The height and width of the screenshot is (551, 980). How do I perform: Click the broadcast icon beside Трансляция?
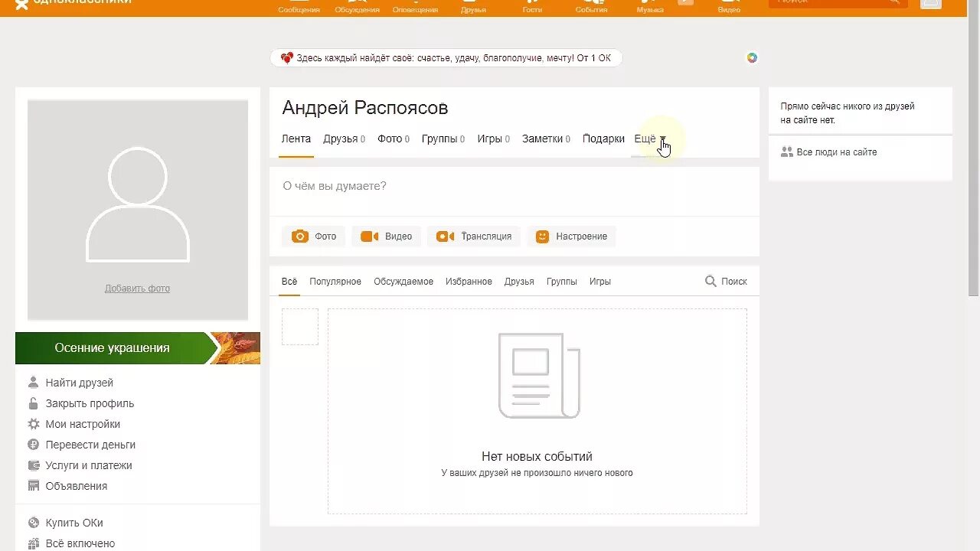(445, 236)
